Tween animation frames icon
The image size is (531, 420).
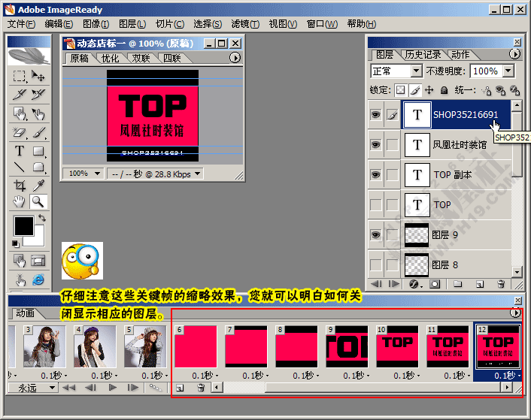[156, 388]
